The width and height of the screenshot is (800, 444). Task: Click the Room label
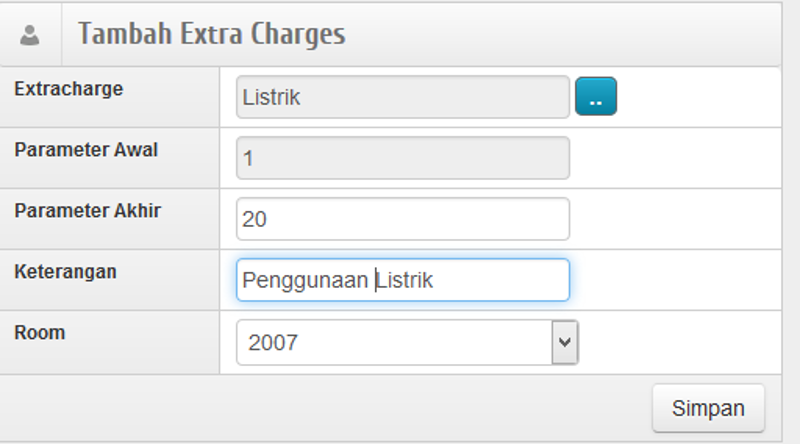tap(40, 332)
